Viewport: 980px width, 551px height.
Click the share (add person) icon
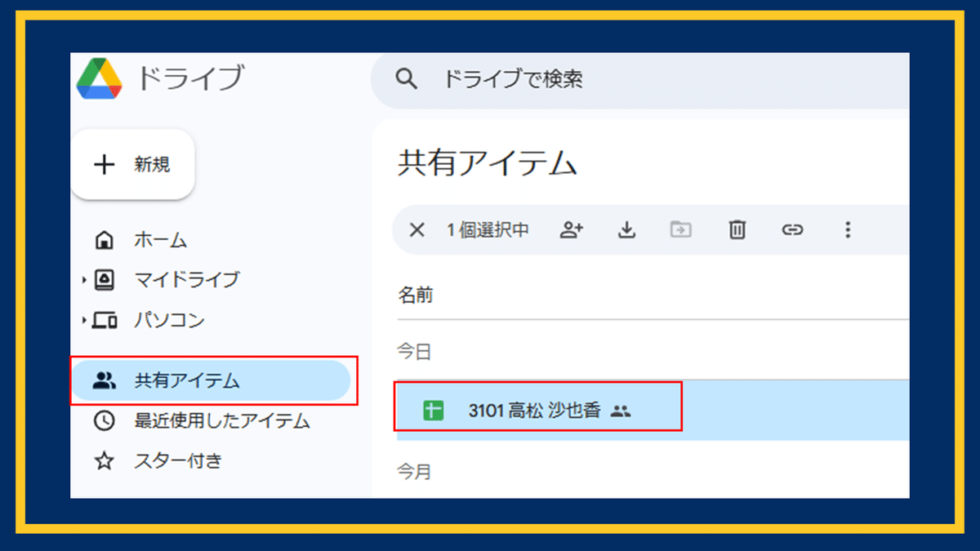coord(572,230)
